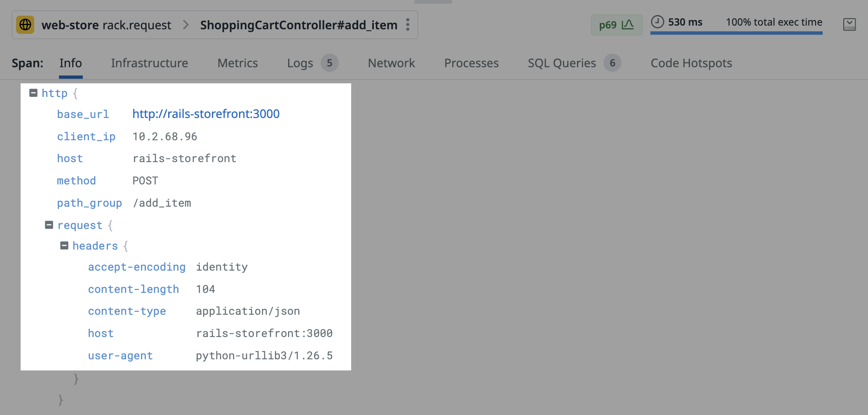Open the Metrics tab
868x415 pixels.
point(237,63)
